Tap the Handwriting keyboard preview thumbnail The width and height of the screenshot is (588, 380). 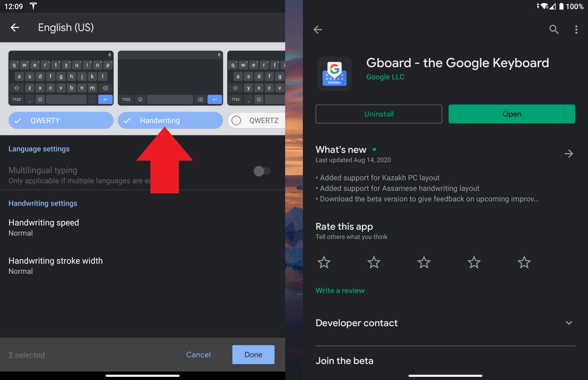[x=170, y=78]
